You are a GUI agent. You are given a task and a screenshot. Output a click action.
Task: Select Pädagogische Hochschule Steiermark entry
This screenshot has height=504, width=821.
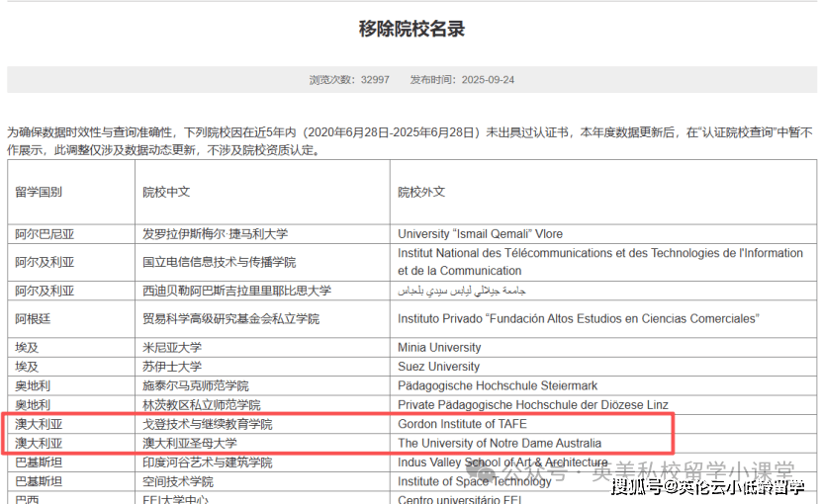[x=498, y=385]
